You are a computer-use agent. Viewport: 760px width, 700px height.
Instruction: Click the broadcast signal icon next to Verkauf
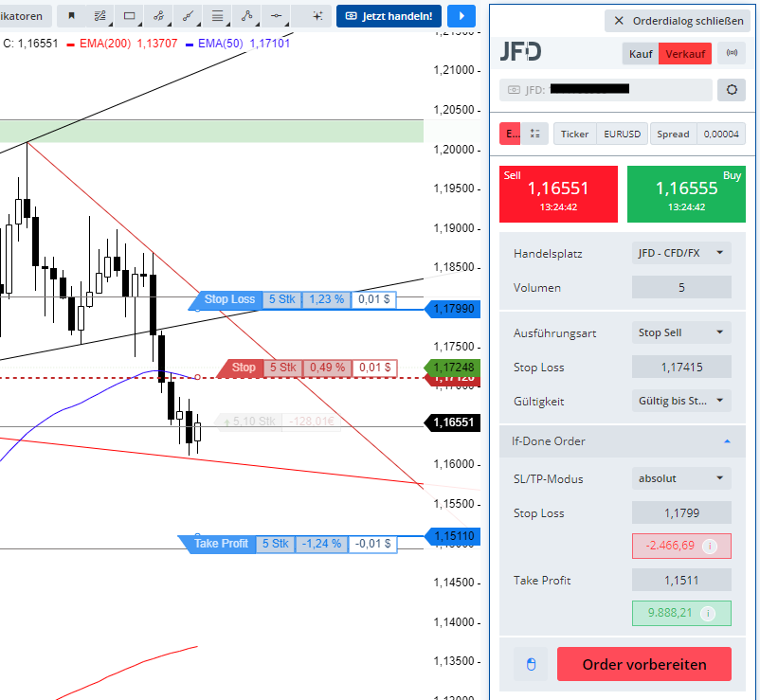[732, 53]
